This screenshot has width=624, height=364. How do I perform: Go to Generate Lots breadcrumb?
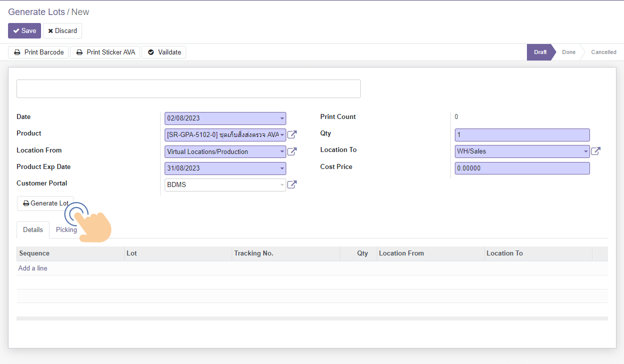(37, 12)
